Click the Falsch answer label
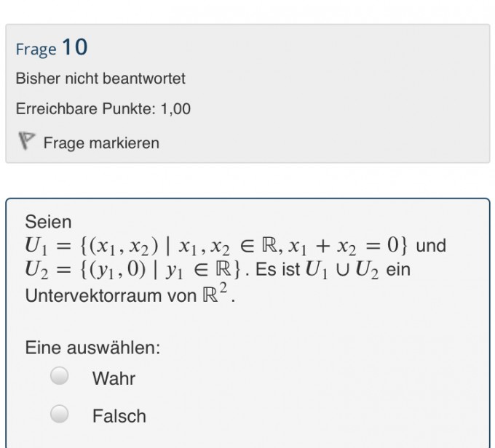The width and height of the screenshot is (495, 448). [x=119, y=416]
